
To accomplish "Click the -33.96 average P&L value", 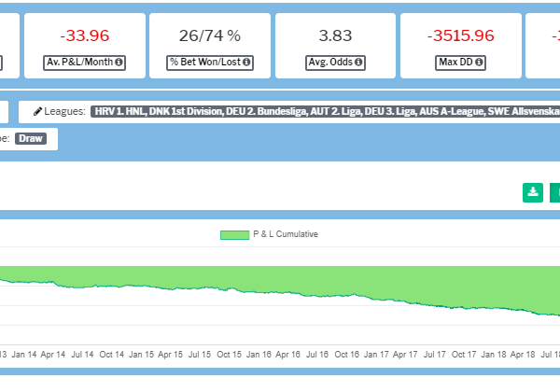I will click(85, 35).
